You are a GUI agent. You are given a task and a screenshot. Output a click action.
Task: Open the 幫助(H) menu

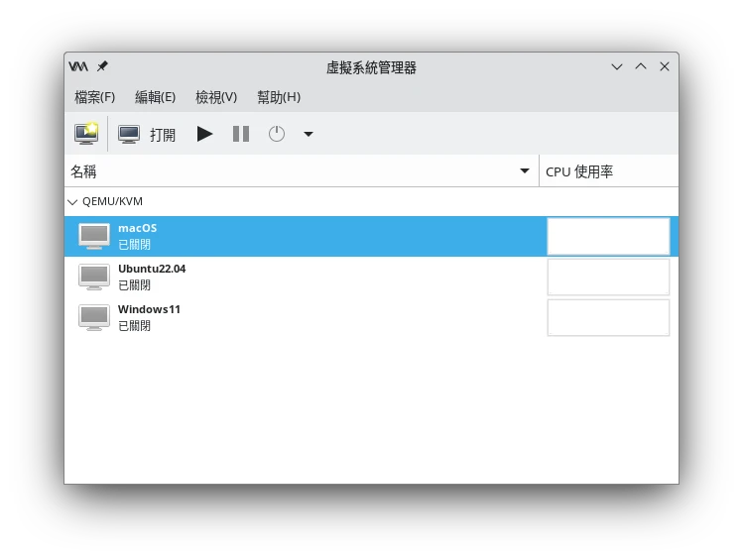(279, 97)
